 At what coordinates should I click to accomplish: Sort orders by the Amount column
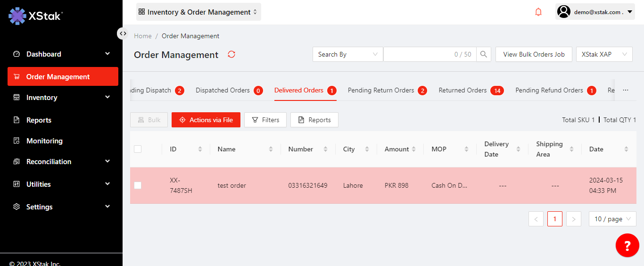click(x=413, y=149)
